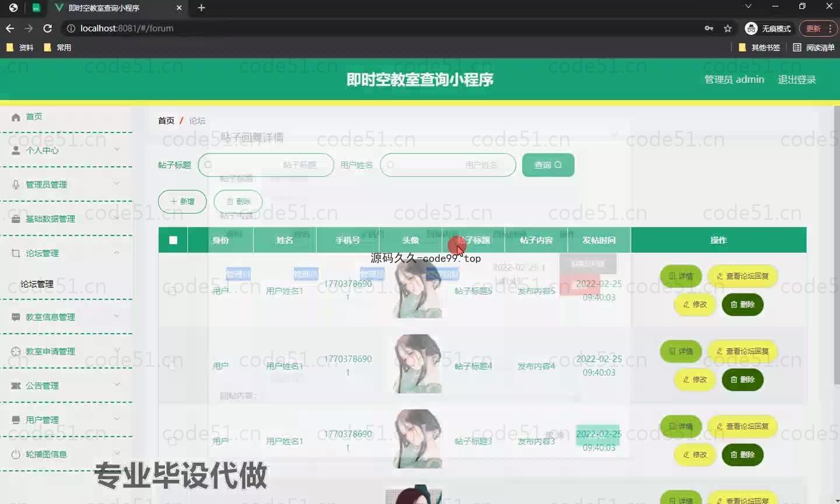
Task: Open the 常用 bookmark folder
Action: (x=57, y=47)
